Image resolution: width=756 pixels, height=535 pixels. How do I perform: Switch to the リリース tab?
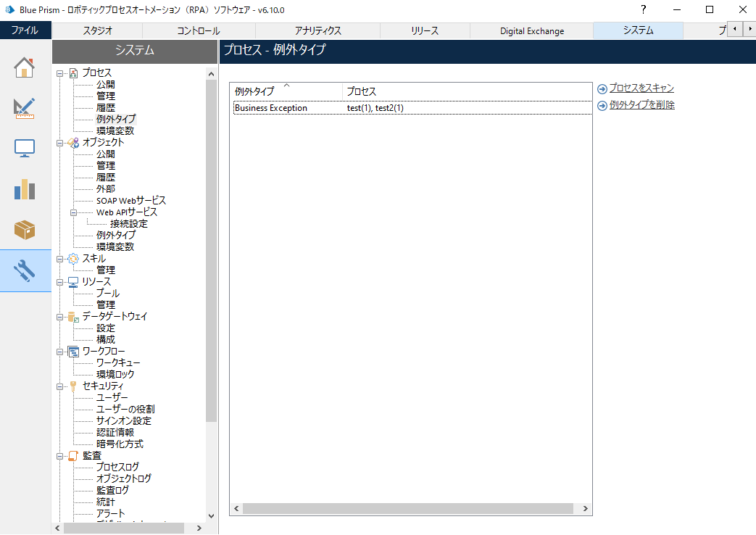(x=425, y=30)
